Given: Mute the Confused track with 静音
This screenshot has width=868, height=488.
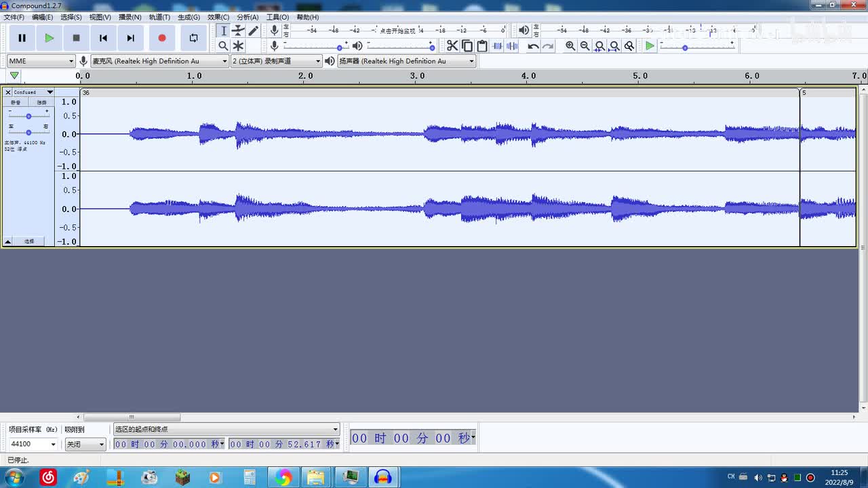Looking at the screenshot, I should click(x=16, y=102).
